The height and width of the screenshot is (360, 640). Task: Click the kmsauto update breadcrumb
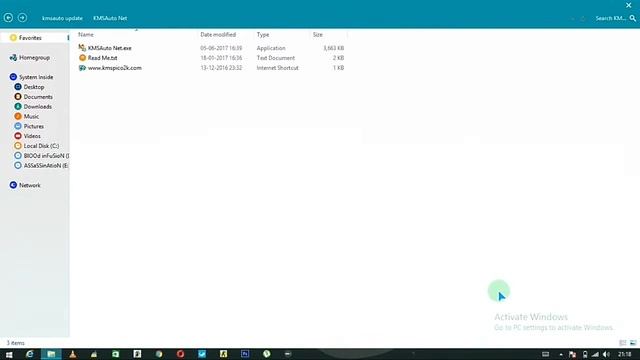pos(62,18)
